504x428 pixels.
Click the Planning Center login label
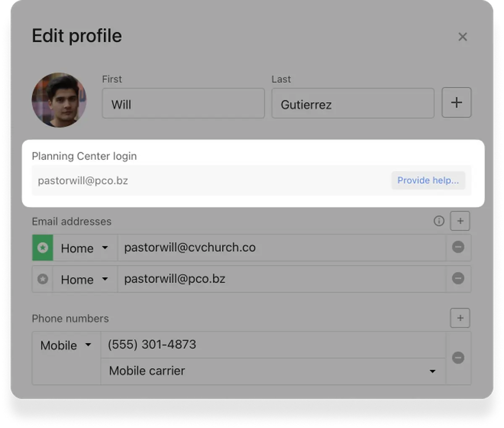(84, 156)
